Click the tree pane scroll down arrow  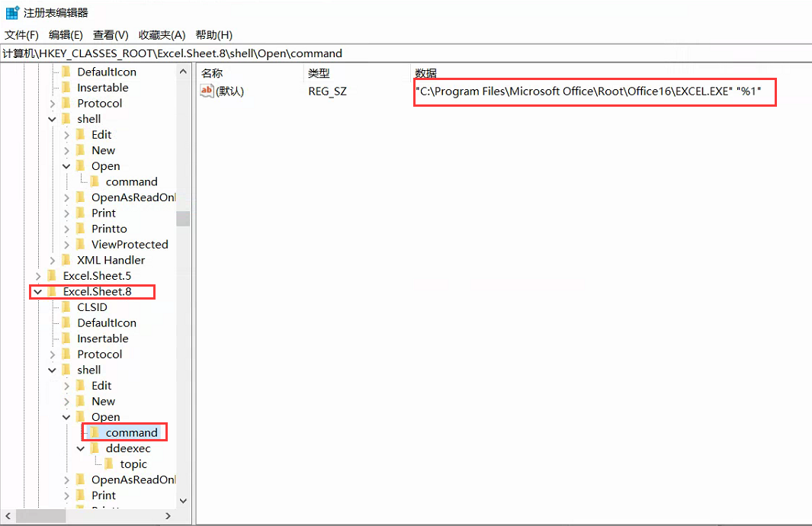183,501
